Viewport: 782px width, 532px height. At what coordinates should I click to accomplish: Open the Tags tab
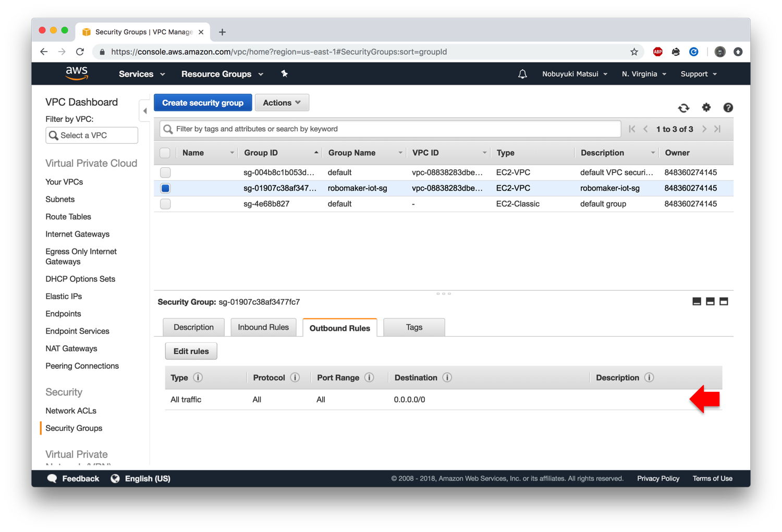point(413,327)
